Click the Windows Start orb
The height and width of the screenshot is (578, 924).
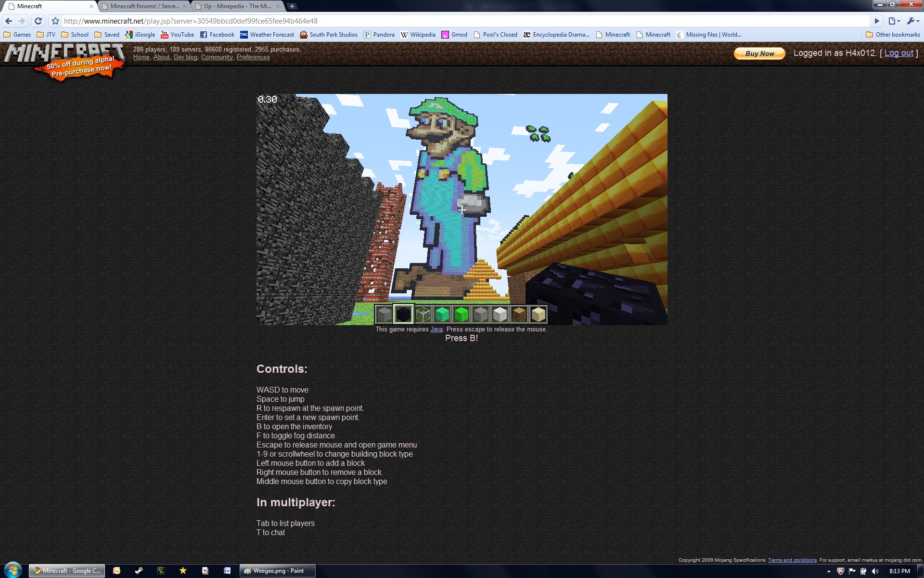coord(13,570)
